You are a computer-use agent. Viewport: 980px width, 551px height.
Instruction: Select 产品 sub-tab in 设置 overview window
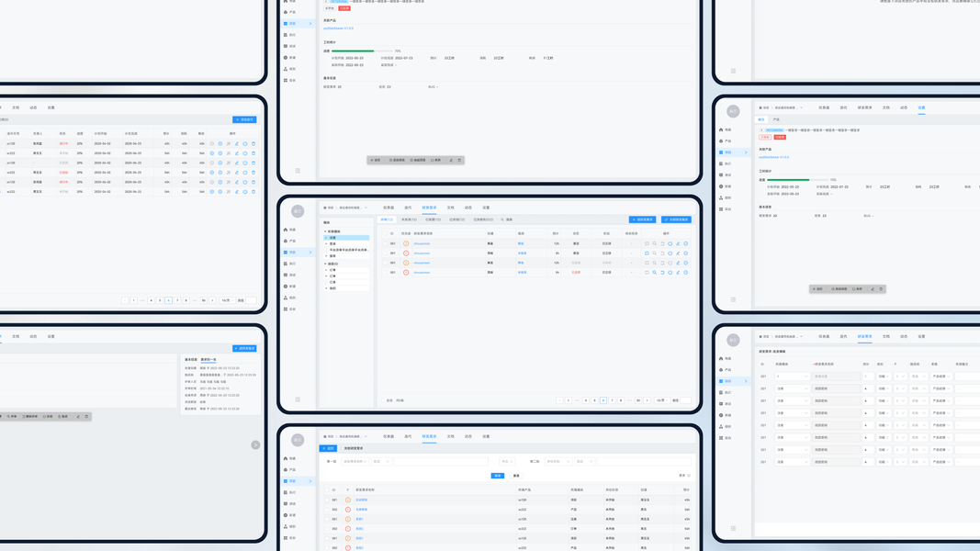776,119
